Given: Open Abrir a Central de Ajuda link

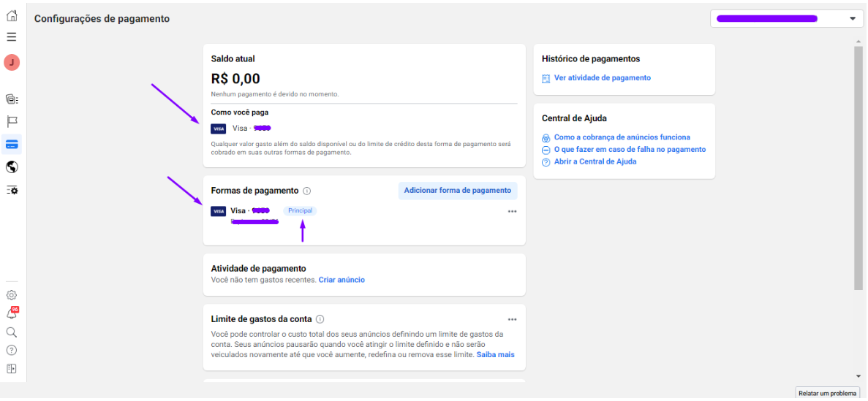Looking at the screenshot, I should (595, 162).
